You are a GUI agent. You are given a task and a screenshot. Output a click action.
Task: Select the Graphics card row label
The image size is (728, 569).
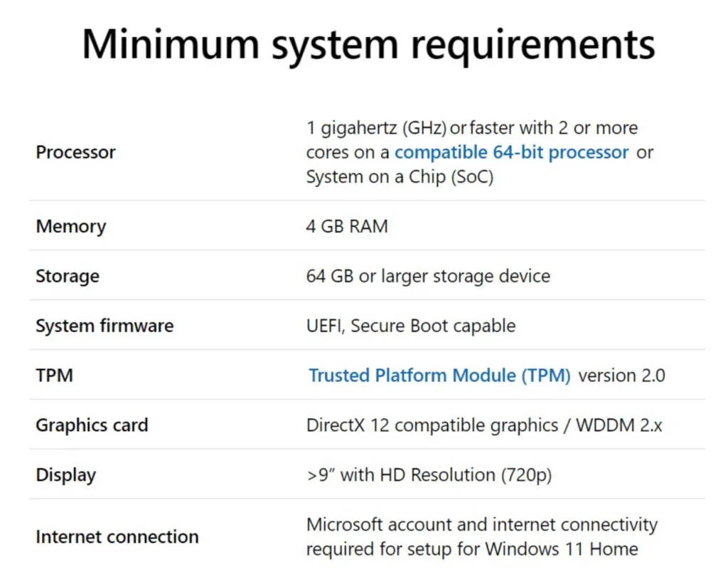pos(92,425)
